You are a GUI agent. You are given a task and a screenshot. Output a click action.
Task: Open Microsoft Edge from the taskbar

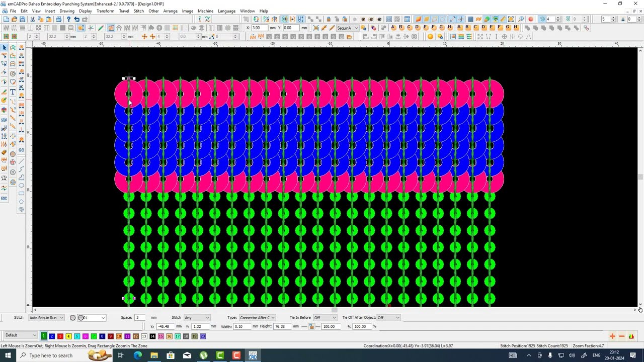tap(137, 355)
